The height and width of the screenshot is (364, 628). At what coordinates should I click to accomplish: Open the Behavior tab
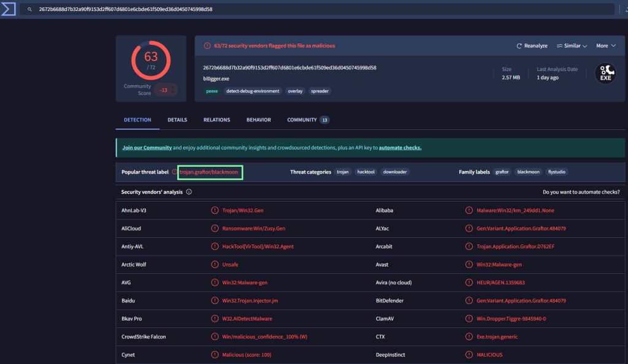[x=258, y=120]
